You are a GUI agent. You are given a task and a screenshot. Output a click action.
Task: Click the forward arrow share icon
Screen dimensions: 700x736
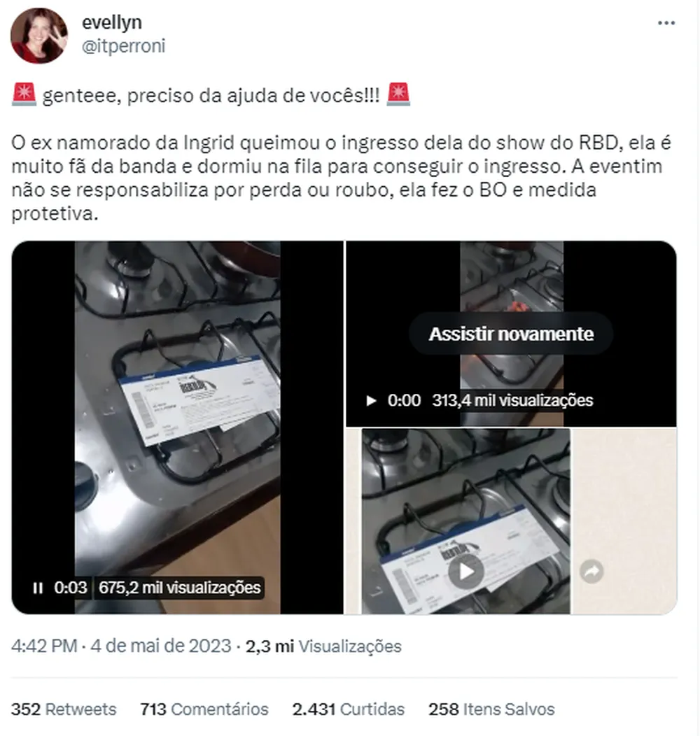(x=591, y=572)
